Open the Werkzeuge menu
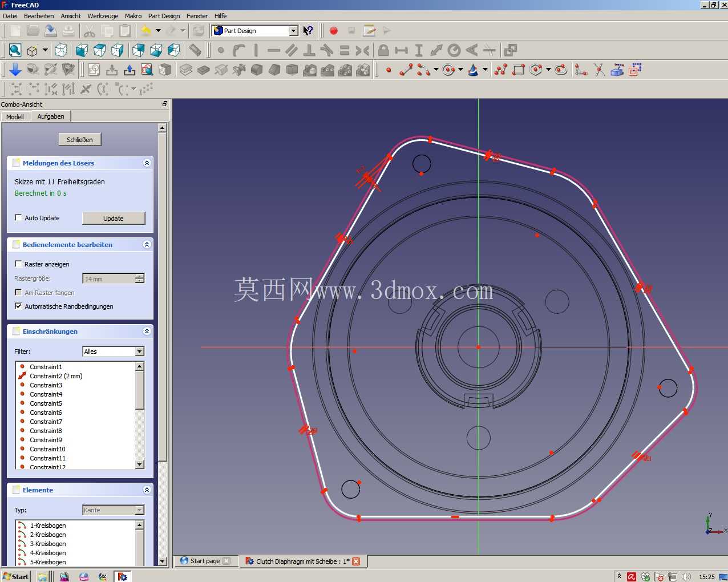 [103, 16]
